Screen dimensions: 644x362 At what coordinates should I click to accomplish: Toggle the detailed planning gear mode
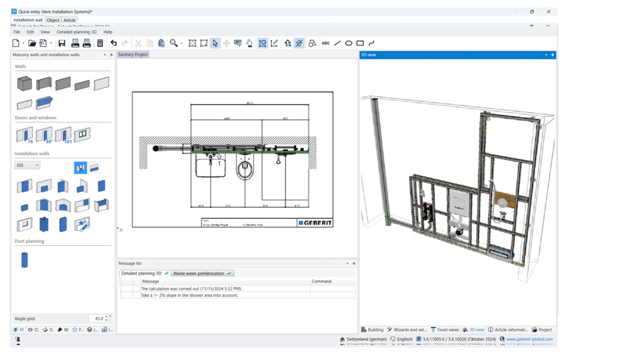tap(262, 43)
